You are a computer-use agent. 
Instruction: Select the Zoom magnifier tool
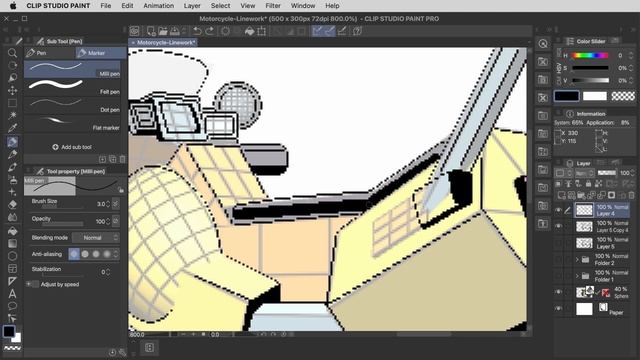click(x=12, y=53)
